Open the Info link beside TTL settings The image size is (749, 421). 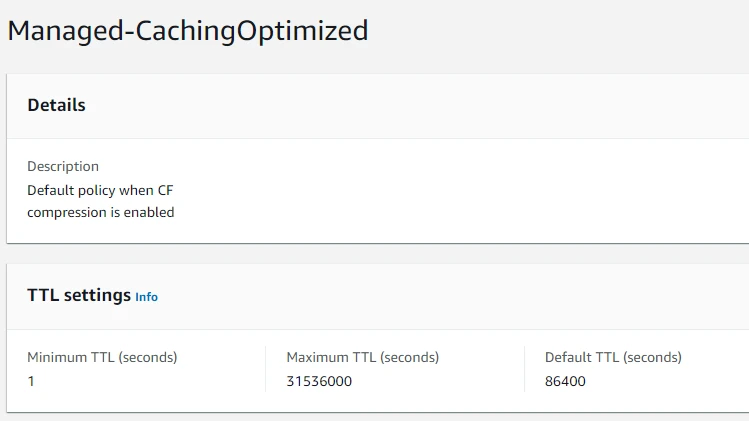pos(146,297)
